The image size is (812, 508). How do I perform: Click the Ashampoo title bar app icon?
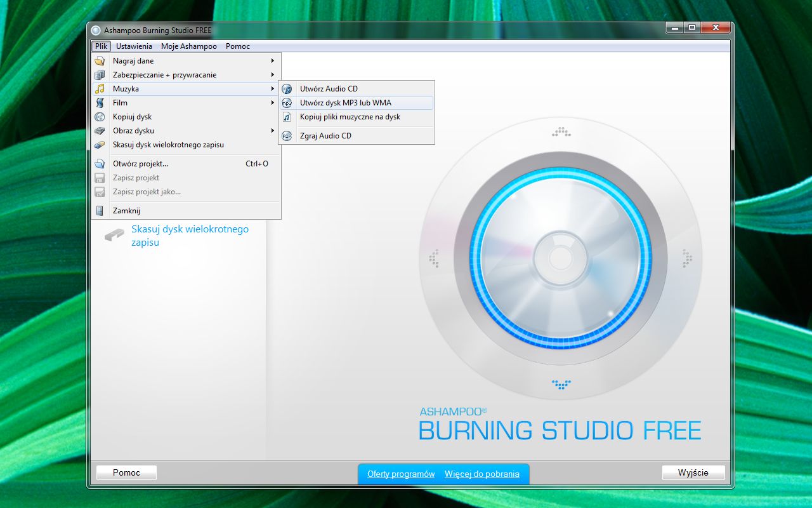click(96, 30)
